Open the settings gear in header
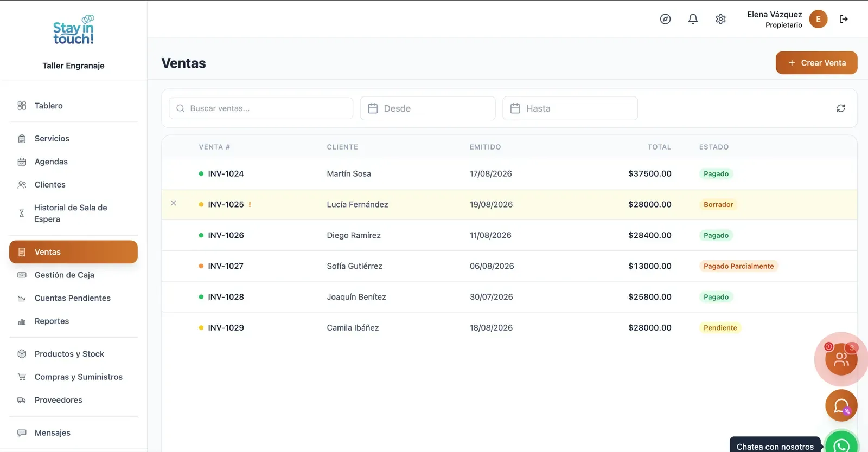Image resolution: width=868 pixels, height=452 pixels. click(720, 19)
